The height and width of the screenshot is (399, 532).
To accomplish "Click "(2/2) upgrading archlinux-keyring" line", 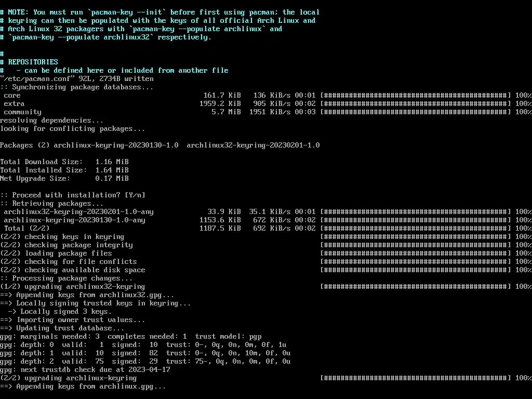I will (x=69, y=378).
